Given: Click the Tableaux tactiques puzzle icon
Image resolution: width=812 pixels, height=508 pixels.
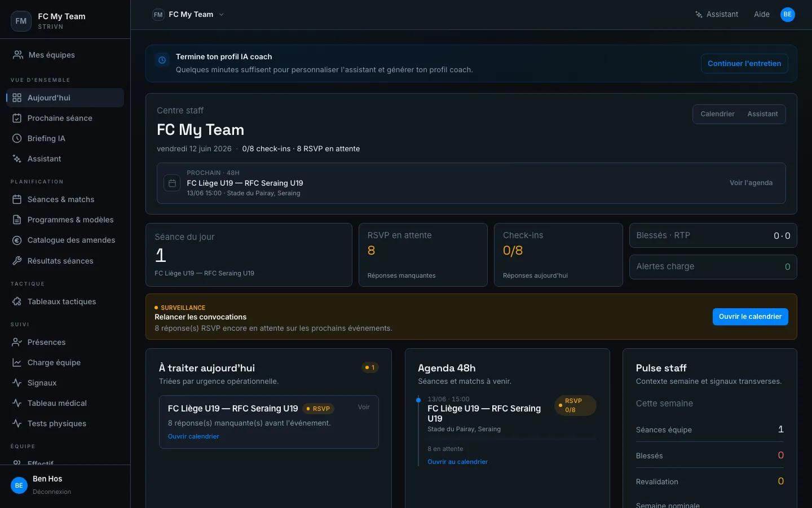Looking at the screenshot, I should [x=17, y=301].
